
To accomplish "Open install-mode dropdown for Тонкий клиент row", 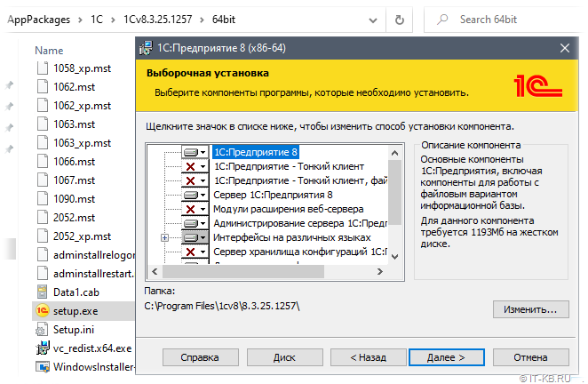I will [x=195, y=166].
